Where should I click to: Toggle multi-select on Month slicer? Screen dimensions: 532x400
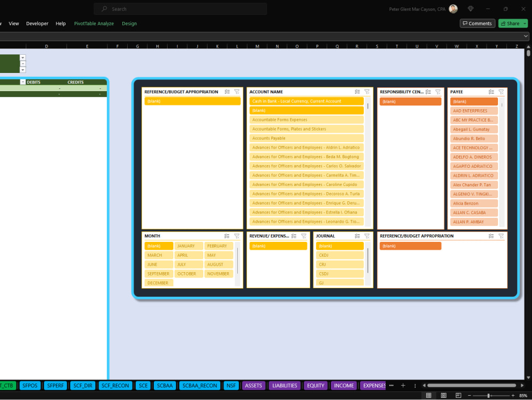[x=227, y=236]
